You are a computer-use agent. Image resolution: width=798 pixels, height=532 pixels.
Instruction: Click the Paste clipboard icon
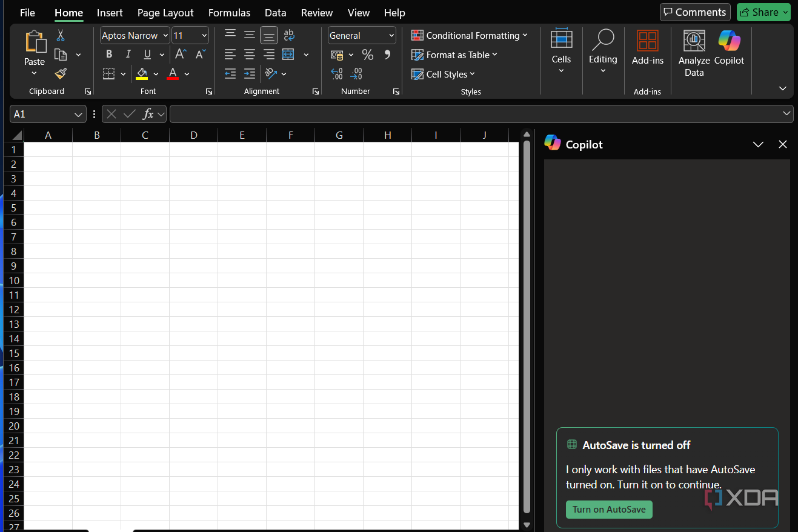[35, 41]
